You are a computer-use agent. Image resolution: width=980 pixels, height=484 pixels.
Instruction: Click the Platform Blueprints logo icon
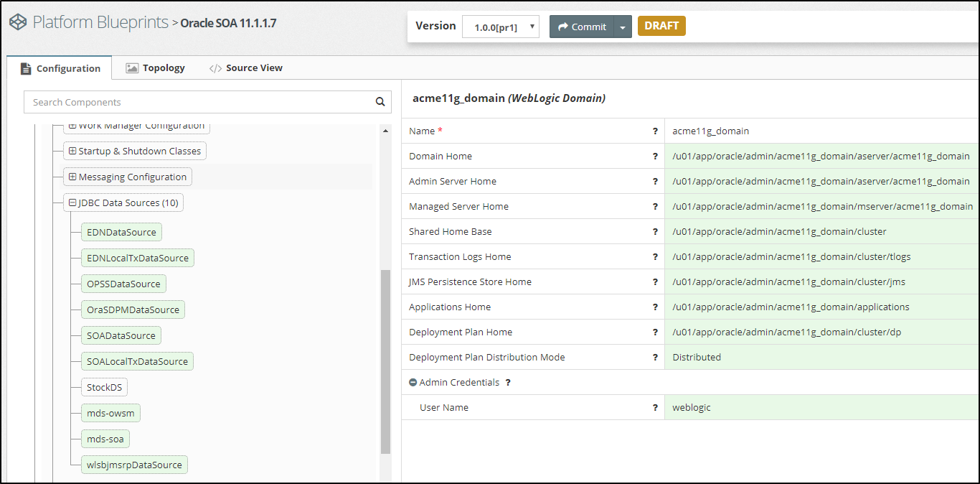point(18,22)
